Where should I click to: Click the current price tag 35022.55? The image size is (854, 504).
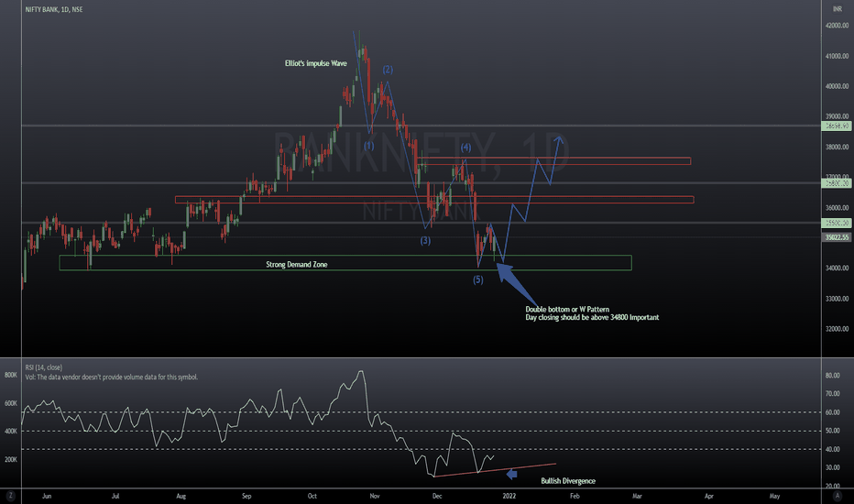837,237
